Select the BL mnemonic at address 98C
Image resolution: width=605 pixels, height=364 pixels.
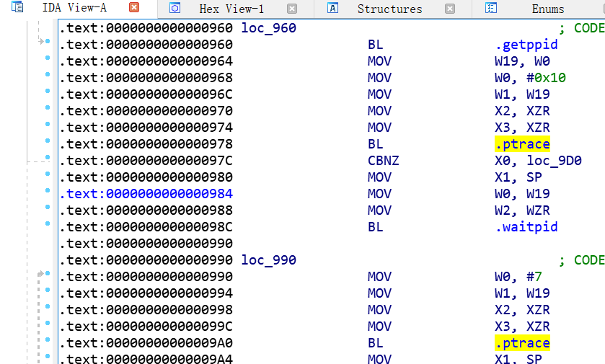[376, 227]
